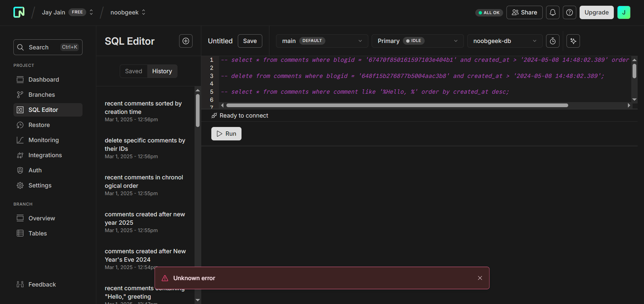This screenshot has width=644, height=304.
Task: Create a new query with the plus icon
Action: coord(185,41)
